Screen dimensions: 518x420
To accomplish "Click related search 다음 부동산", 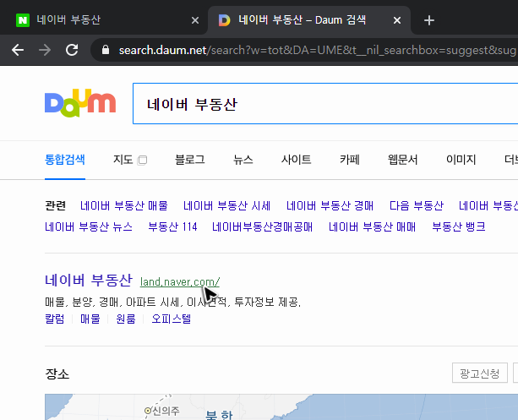I will (x=417, y=205).
